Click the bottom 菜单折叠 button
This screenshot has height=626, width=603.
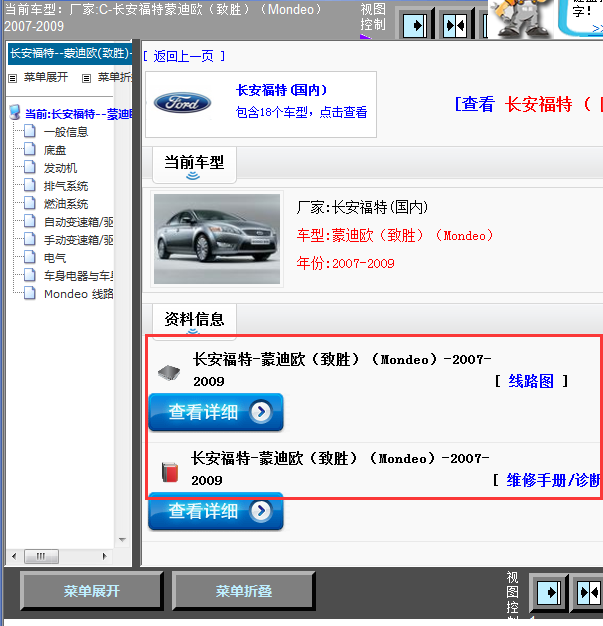[244, 591]
